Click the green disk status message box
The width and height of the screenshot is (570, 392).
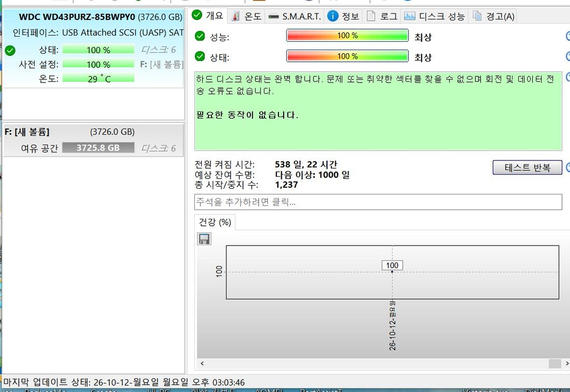[x=378, y=111]
